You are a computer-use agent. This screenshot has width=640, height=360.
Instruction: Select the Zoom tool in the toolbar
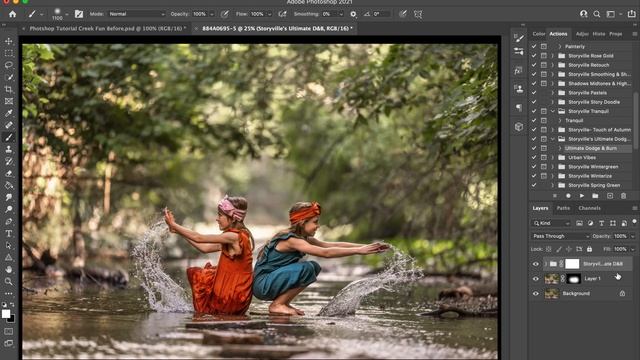[9, 281]
